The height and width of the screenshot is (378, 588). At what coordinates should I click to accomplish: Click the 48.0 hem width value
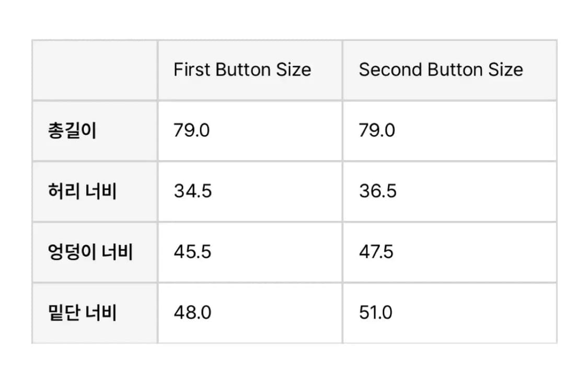click(x=193, y=313)
